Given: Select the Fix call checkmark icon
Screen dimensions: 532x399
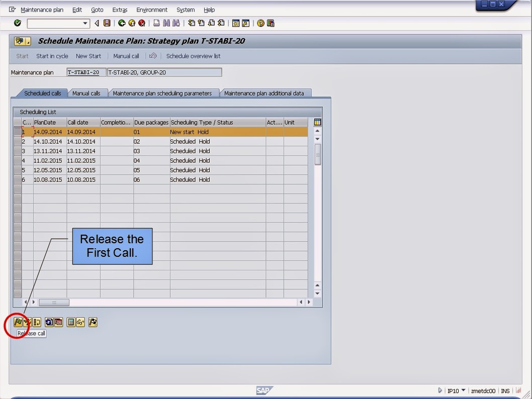Looking at the screenshot, I should coord(27,322).
